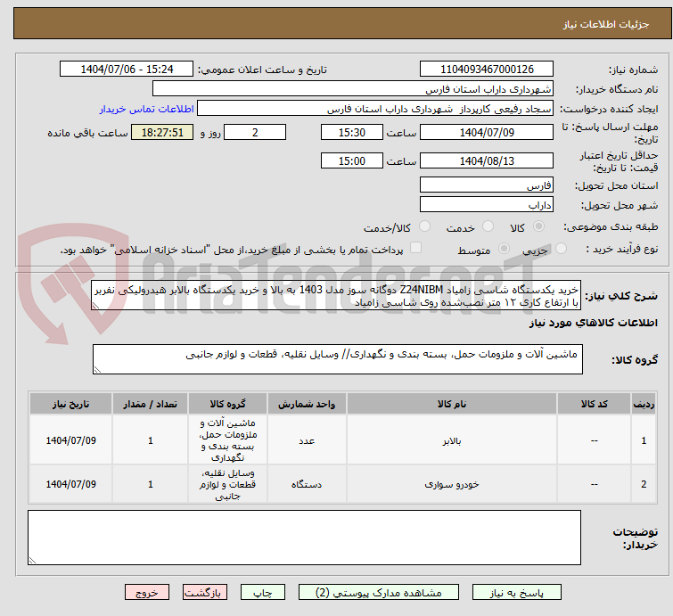Click the دستگاه unit cell
The image size is (673, 616).
307,484
